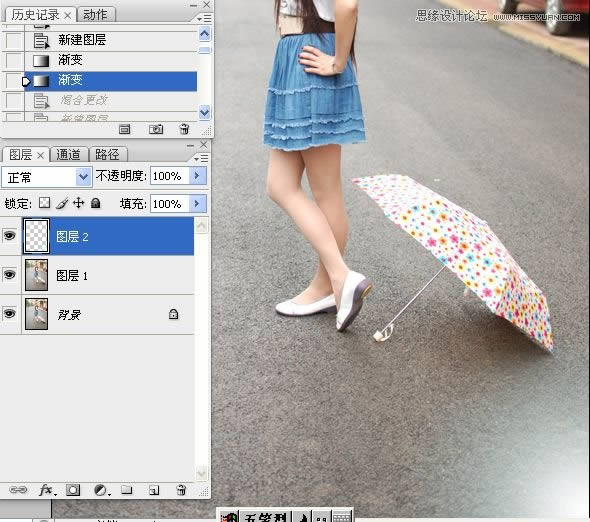Switch to the 动作 tab

click(95, 15)
